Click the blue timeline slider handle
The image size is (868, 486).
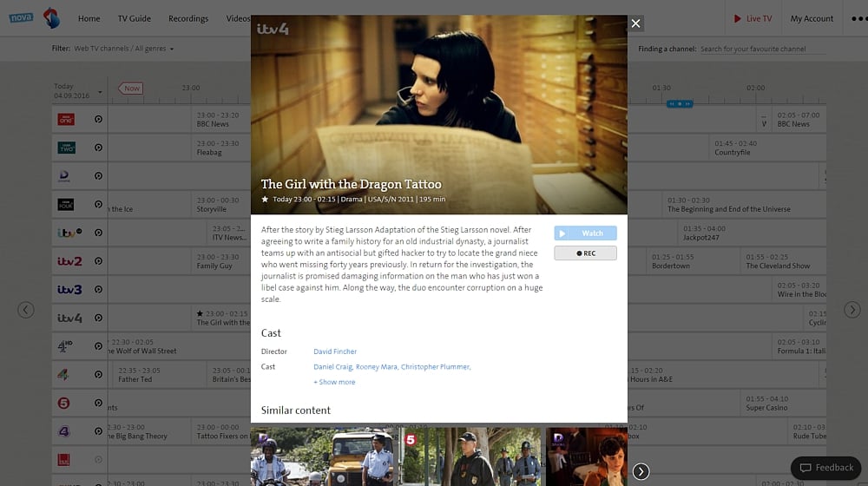point(680,104)
